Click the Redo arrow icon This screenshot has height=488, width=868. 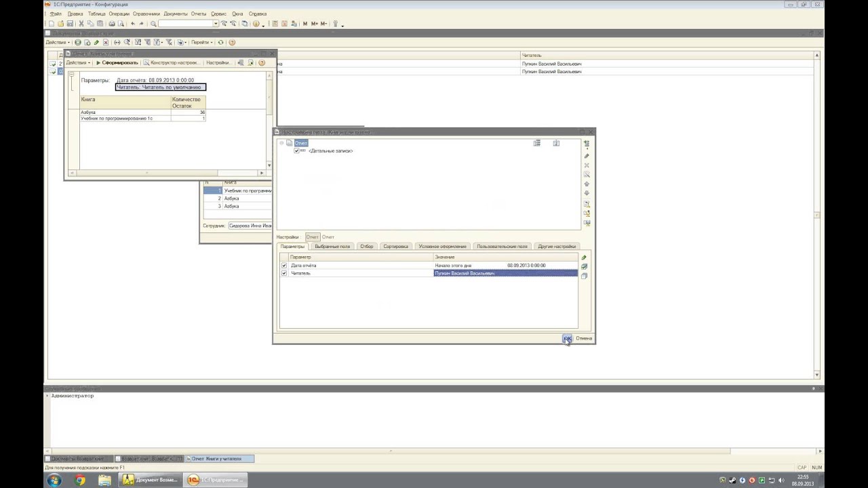click(x=142, y=24)
